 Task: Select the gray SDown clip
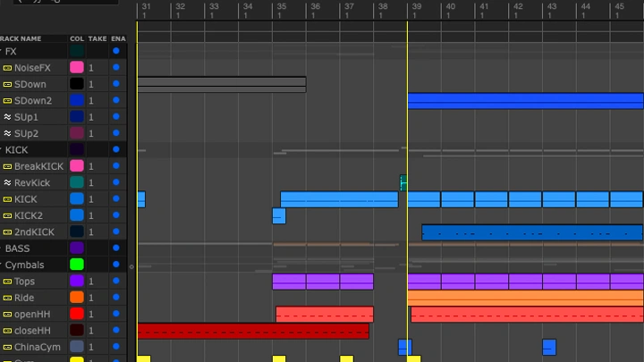(222, 85)
